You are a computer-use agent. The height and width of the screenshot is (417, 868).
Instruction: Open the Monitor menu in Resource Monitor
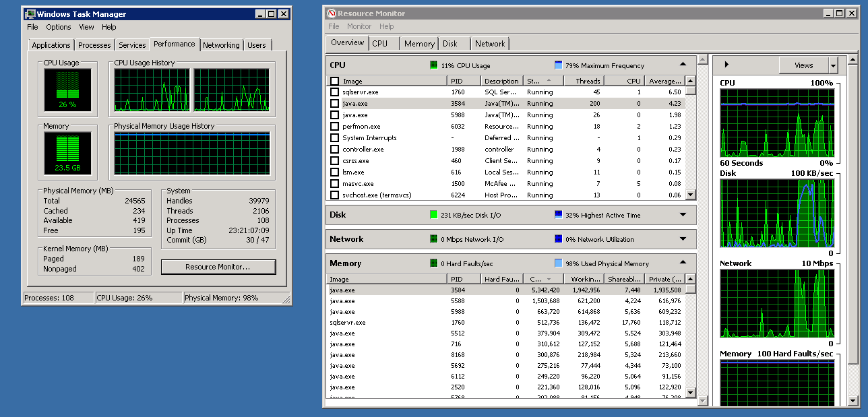click(x=359, y=26)
